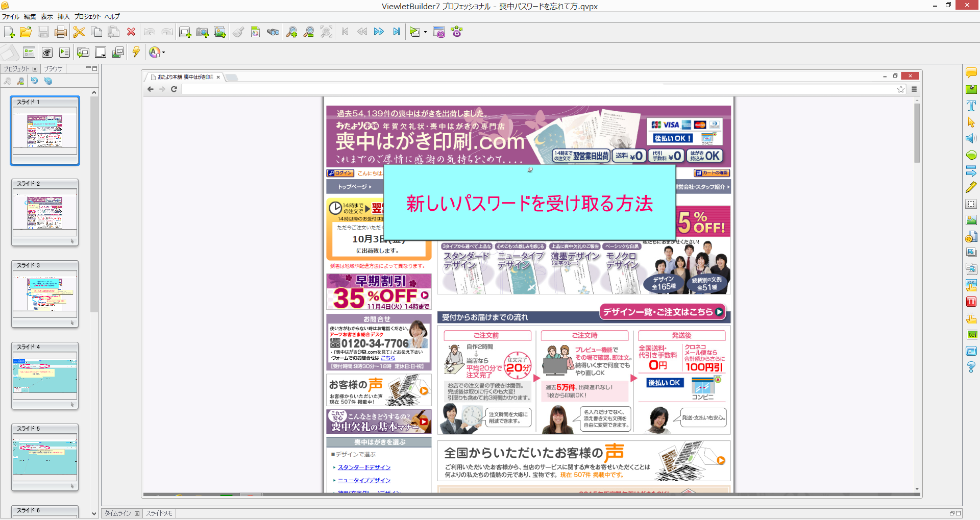Maximize the project panel with the square icon
Screen dimensions: 980x520
tap(94, 68)
